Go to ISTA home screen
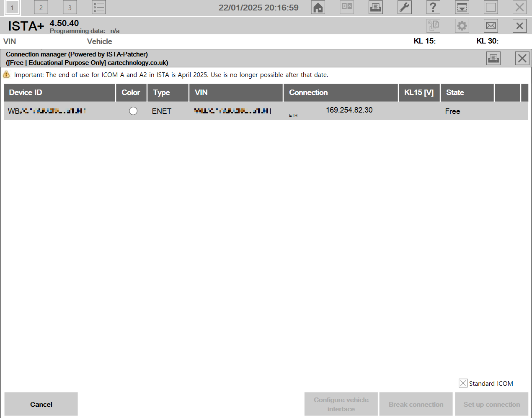This screenshot has width=532, height=418. [318, 7]
